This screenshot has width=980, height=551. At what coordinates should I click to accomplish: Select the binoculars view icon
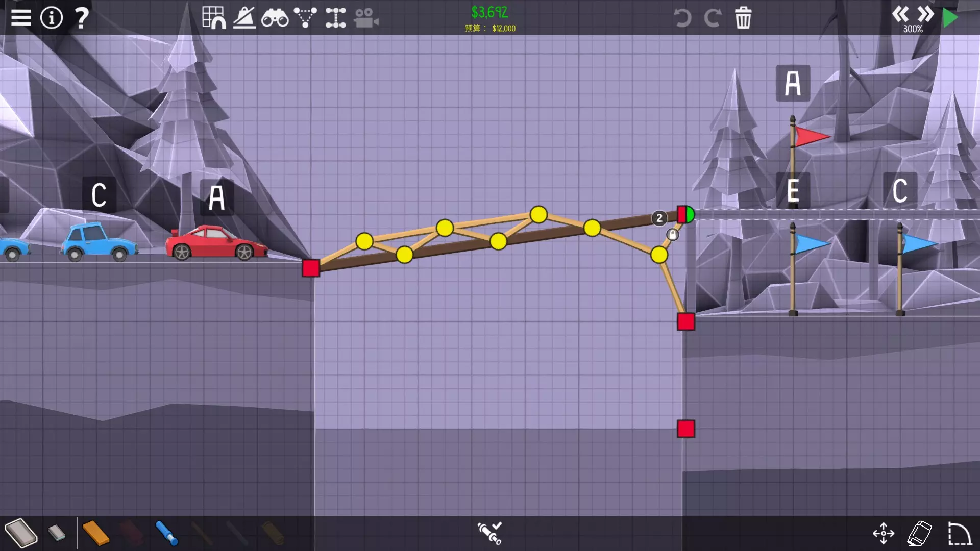click(275, 18)
